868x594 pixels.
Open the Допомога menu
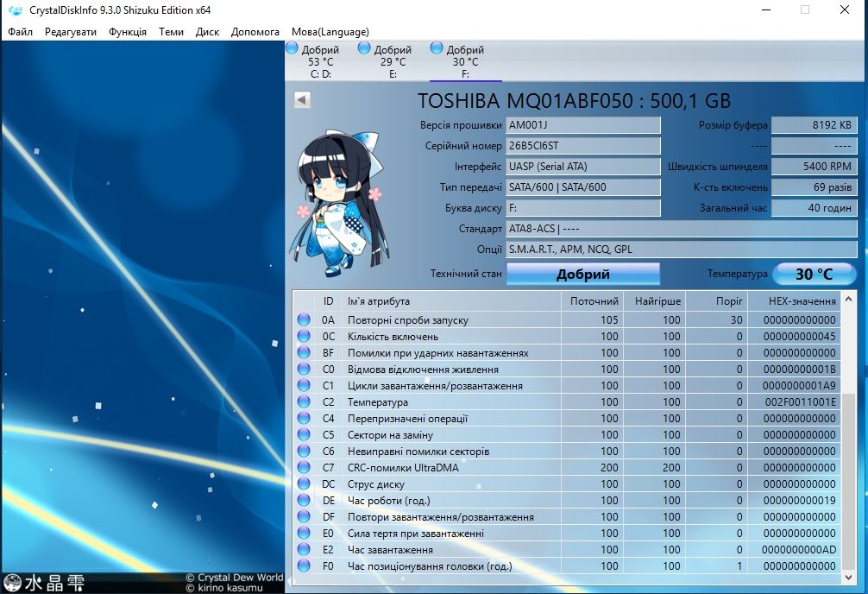(255, 32)
